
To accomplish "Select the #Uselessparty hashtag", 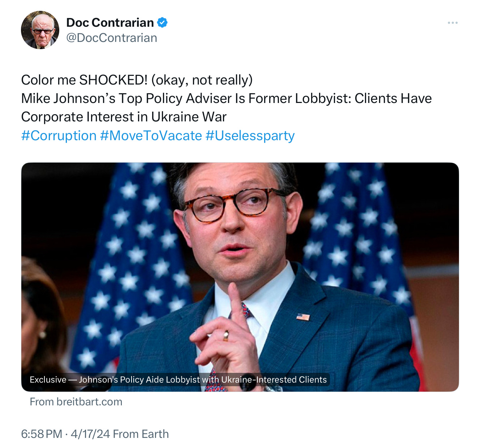I will pos(250,136).
